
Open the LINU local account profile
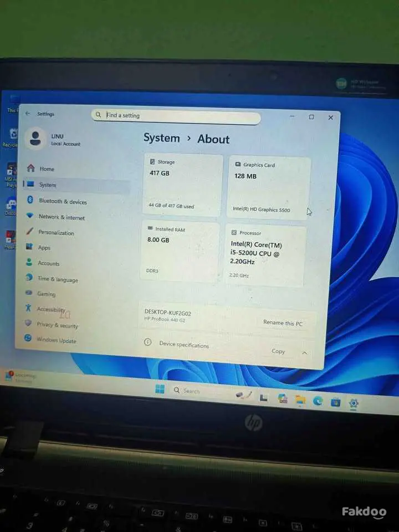click(x=53, y=139)
